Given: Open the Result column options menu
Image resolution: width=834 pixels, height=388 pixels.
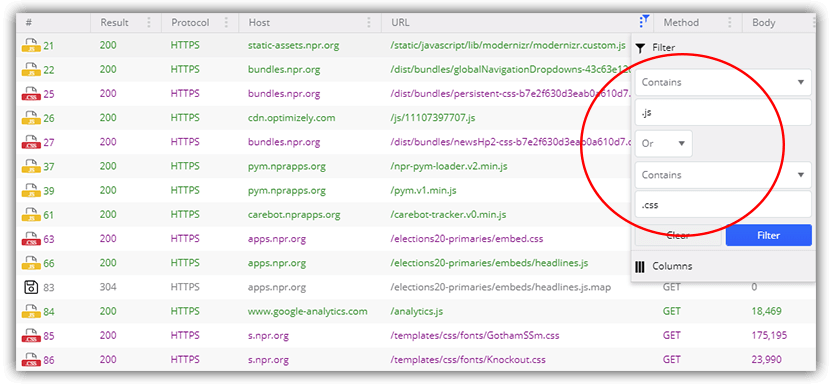Looking at the screenshot, I should (149, 22).
